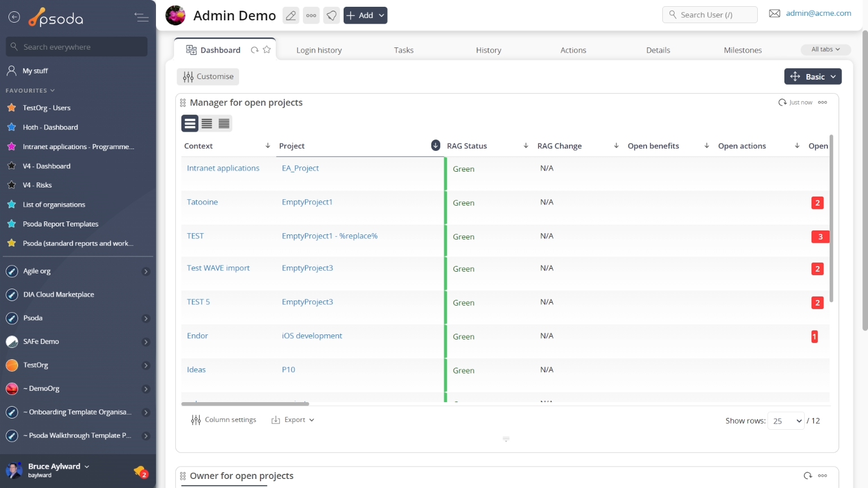Open List of organisations favourite
Image resolution: width=868 pixels, height=488 pixels.
(x=54, y=205)
